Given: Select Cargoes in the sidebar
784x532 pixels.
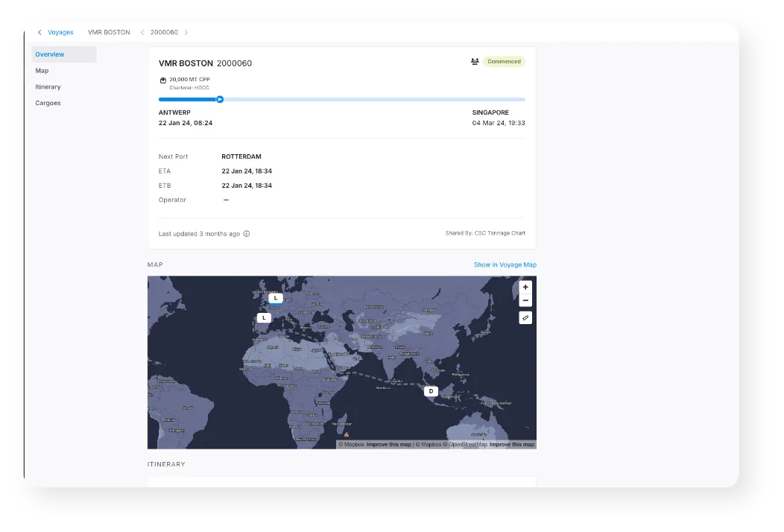Looking at the screenshot, I should (48, 103).
